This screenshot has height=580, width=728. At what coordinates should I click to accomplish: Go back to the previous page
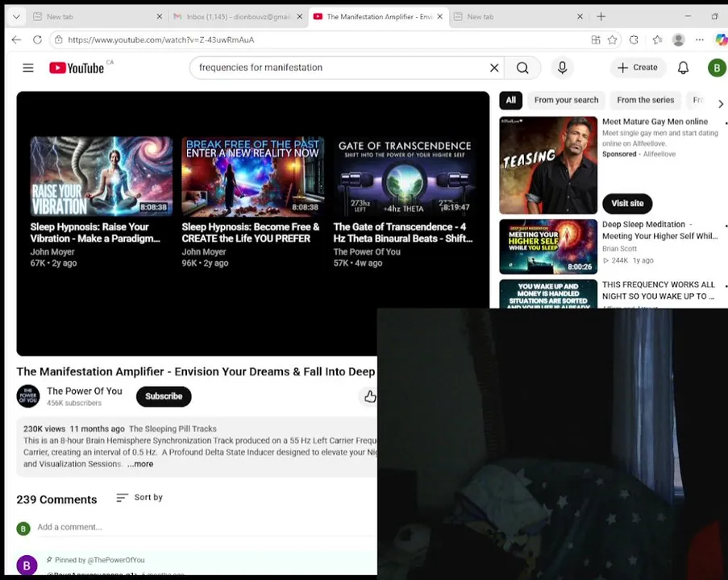[16, 40]
